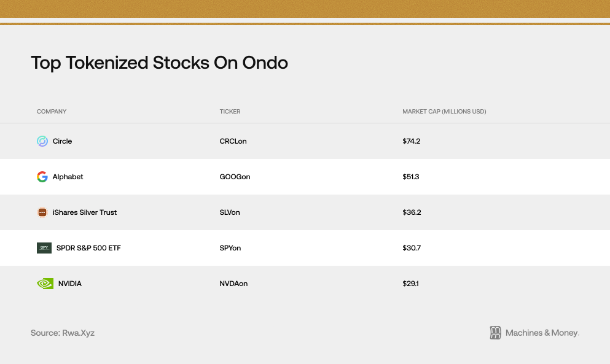Click the Machines & Money logo icon
This screenshot has height=364, width=610.
[496, 333]
